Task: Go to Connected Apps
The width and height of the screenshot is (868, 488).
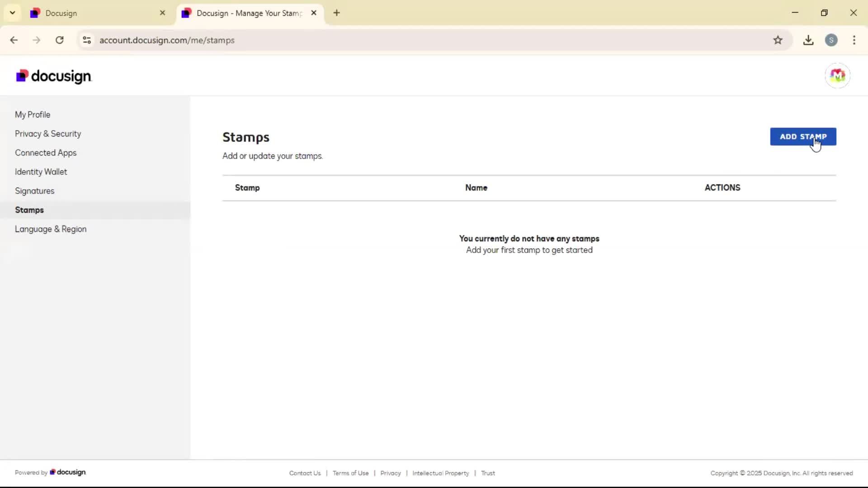Action: tap(46, 153)
